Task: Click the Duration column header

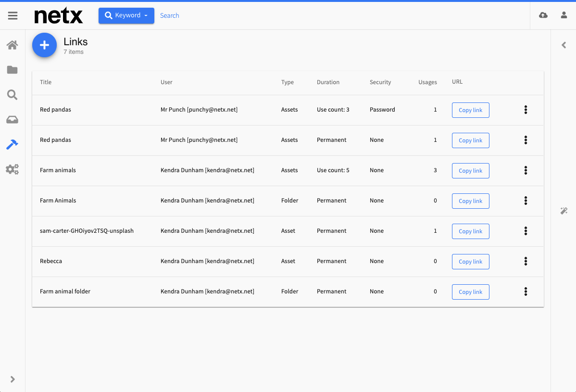Action: 328,82
